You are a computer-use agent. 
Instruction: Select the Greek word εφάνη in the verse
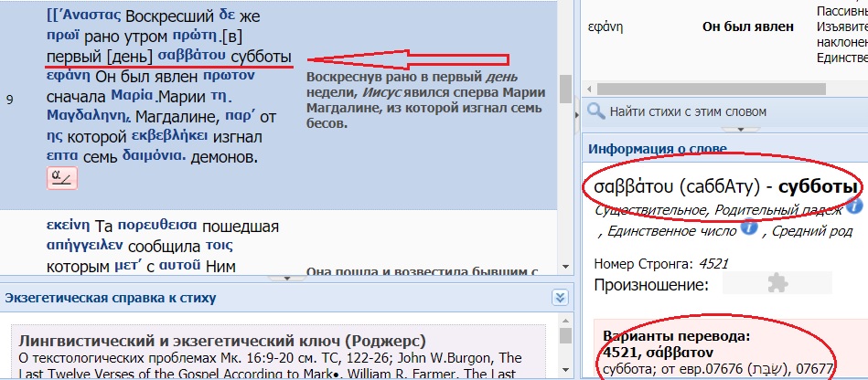(x=69, y=76)
